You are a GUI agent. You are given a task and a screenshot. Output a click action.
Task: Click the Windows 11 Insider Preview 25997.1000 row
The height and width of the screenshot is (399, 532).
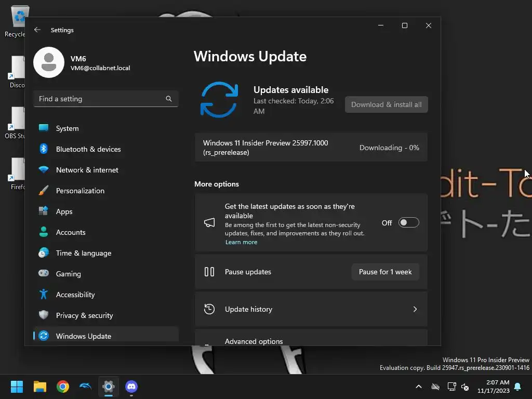point(311,148)
